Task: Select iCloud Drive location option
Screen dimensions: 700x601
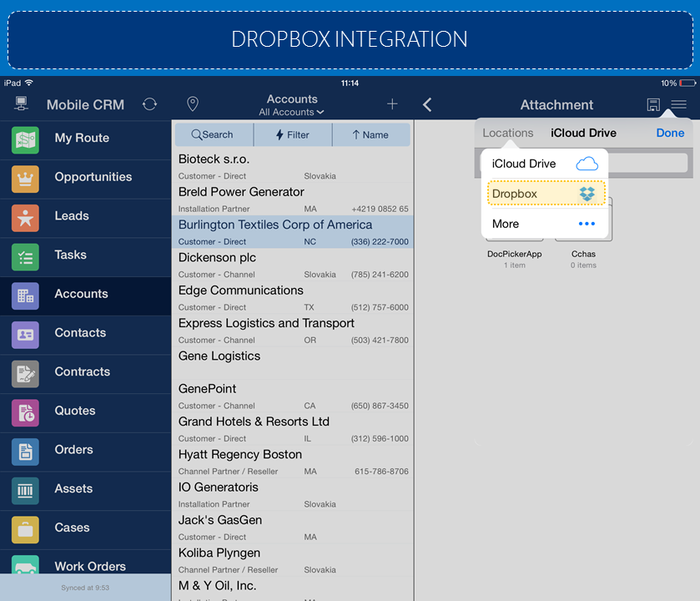Action: [546, 164]
